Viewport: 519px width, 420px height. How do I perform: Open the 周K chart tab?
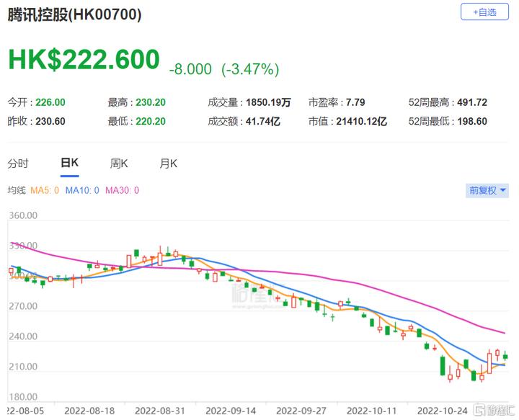pos(119,164)
